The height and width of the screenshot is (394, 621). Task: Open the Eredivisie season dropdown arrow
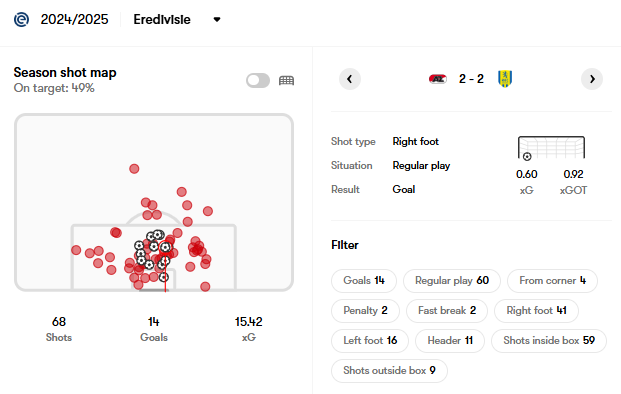point(217,19)
